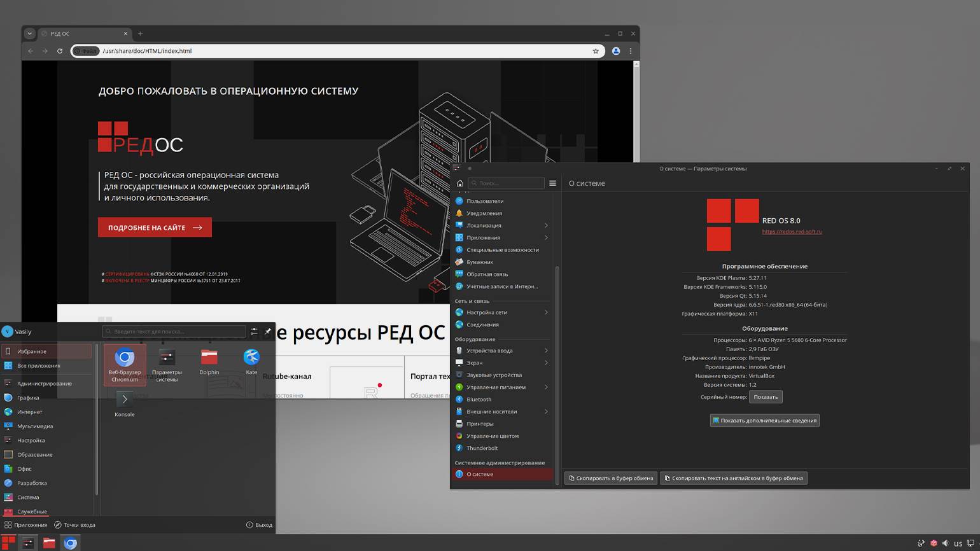
Task: Toggle the pin to keep launcher open
Action: [268, 331]
